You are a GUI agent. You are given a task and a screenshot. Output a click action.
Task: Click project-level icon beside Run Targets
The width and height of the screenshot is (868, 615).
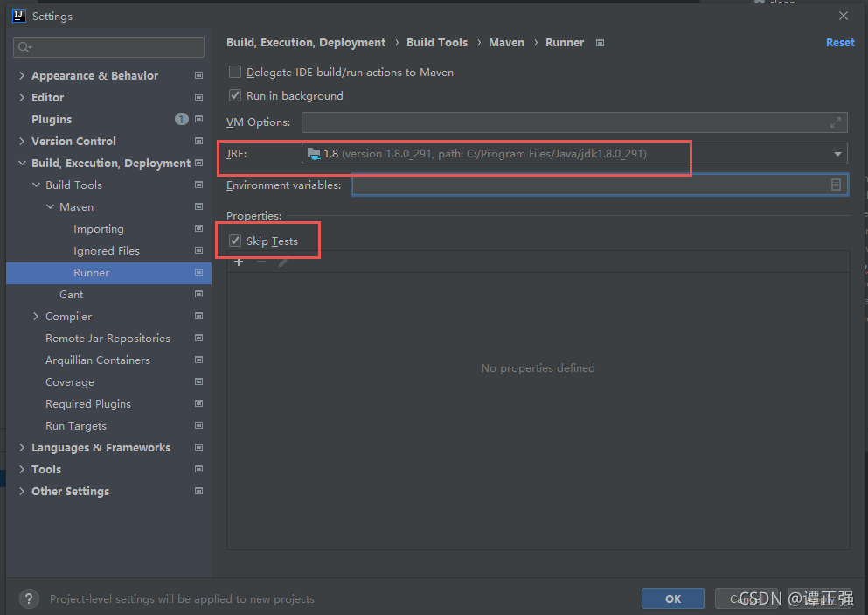pos(198,425)
